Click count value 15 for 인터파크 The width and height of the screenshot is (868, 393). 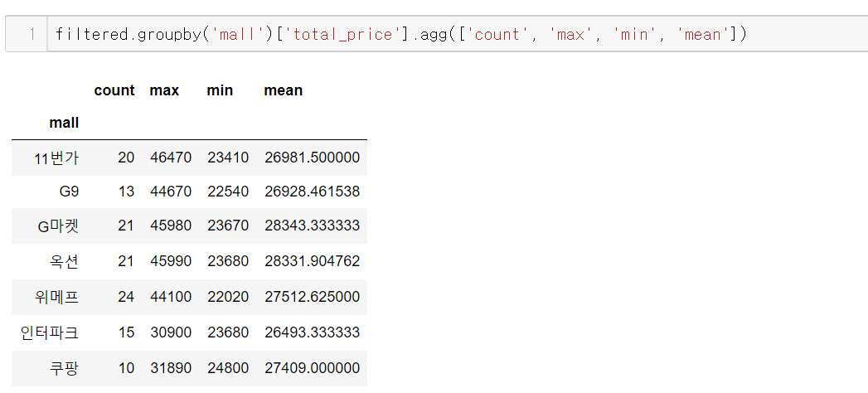click(126, 332)
